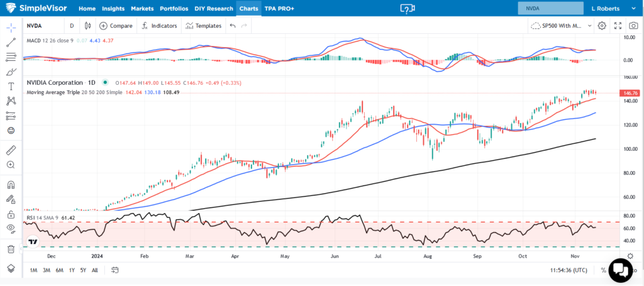Toggle stay in drawing mode
This screenshot has width=644, height=286.
point(11,199)
